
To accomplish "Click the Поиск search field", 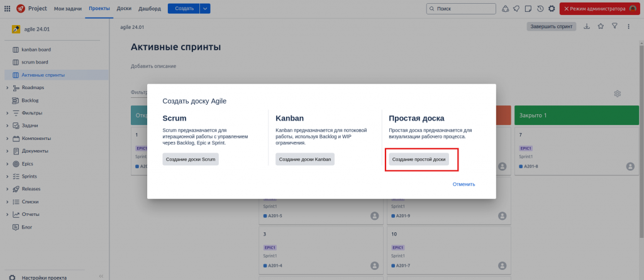I will tap(461, 9).
